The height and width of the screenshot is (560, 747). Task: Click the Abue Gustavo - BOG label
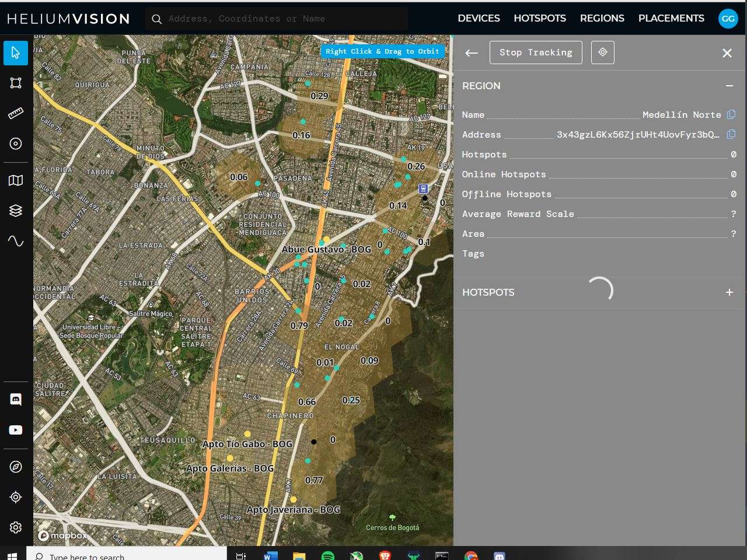pyautogui.click(x=326, y=249)
